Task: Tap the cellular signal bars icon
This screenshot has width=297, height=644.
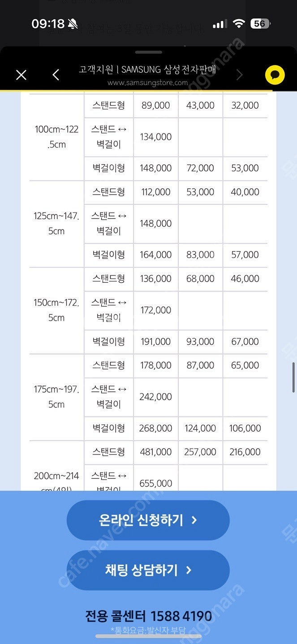Action: tap(220, 24)
